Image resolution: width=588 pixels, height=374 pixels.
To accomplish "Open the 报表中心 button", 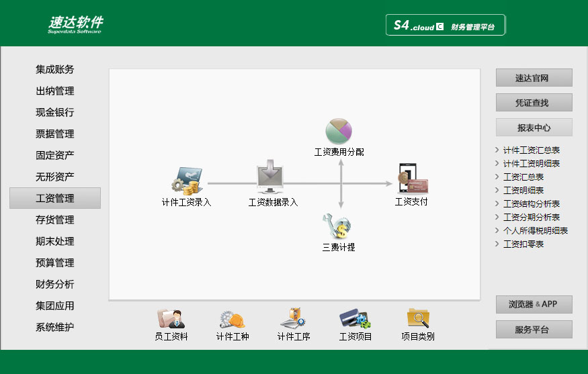I will point(534,128).
